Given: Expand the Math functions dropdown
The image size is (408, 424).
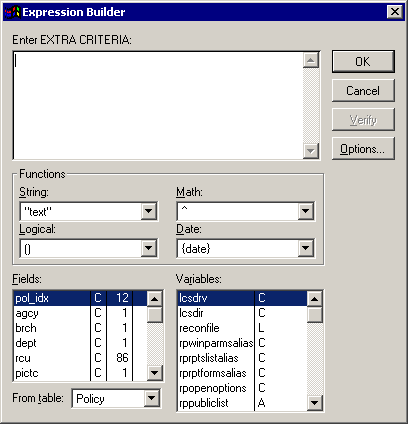Looking at the screenshot, I should 305,211.
